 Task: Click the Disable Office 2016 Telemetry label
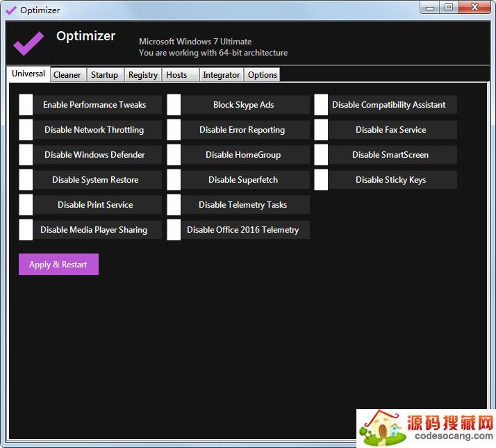245,230
